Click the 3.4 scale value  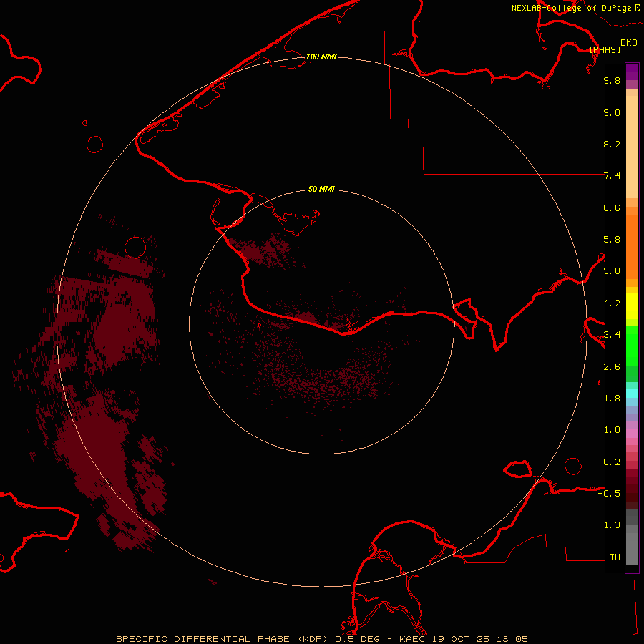(x=612, y=335)
